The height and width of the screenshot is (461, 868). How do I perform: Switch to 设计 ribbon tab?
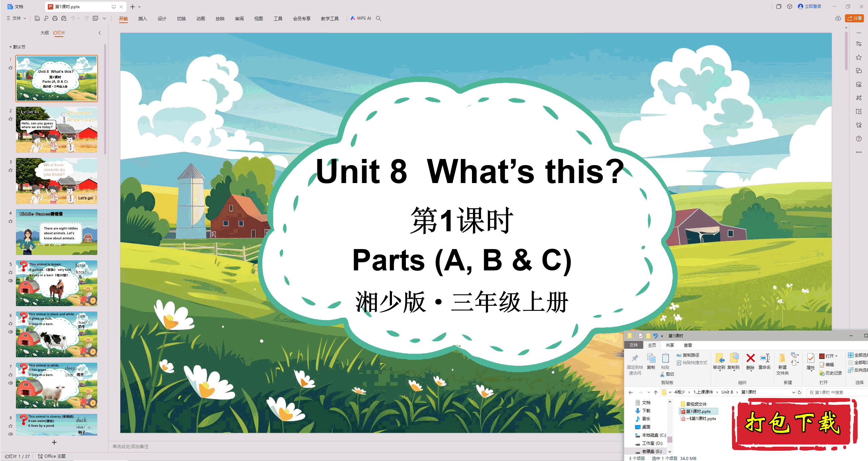click(x=162, y=19)
